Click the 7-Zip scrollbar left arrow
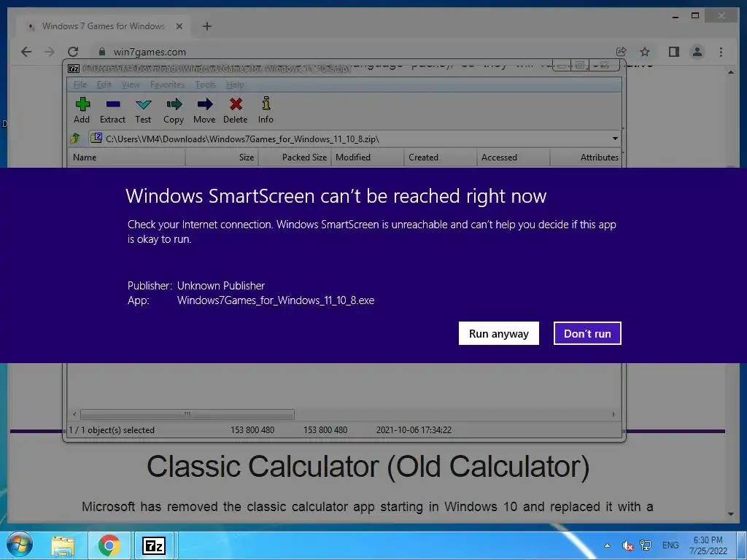 coord(74,414)
